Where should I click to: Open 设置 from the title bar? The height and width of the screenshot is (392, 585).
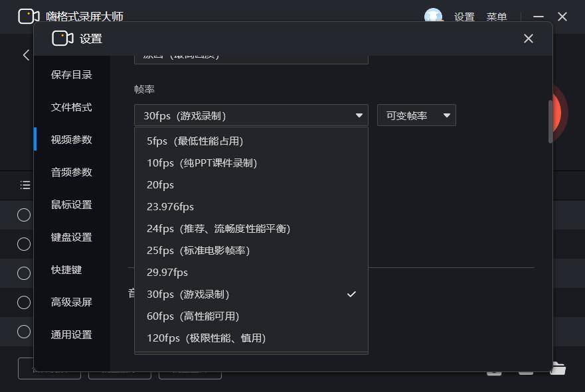click(465, 17)
